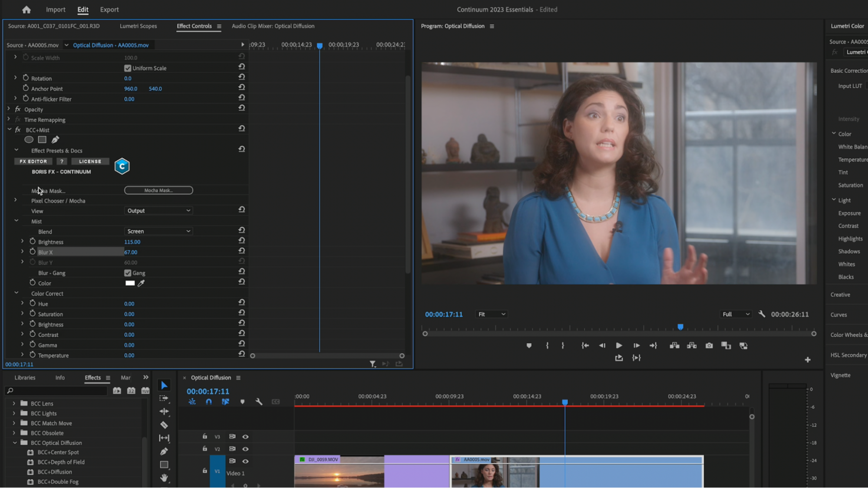The width and height of the screenshot is (868, 488).
Task: Open the Blend dropdown set to Screen
Action: pos(158,231)
